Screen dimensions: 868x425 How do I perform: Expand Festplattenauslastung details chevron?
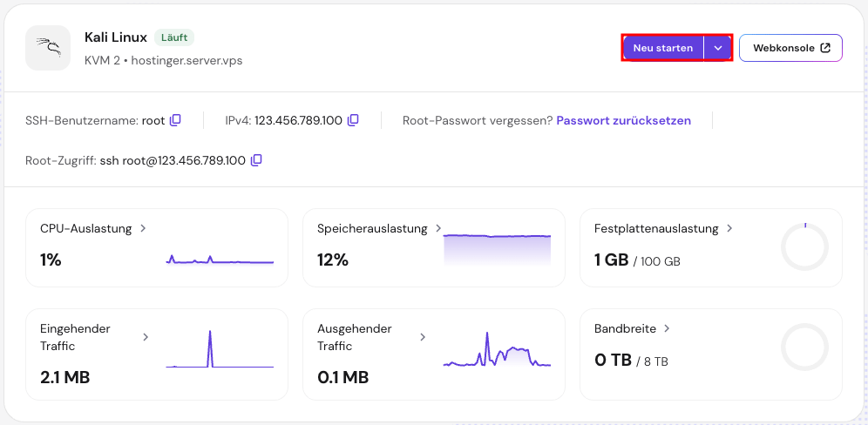pos(729,228)
